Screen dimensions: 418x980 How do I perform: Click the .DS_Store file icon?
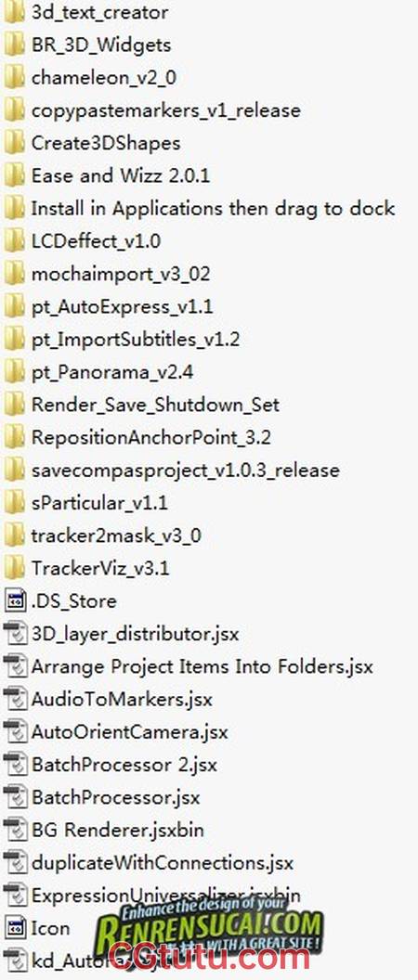point(14,601)
